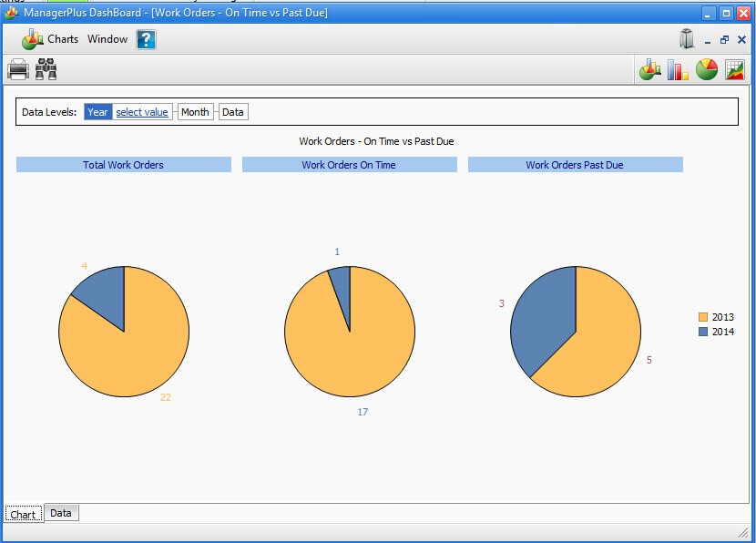Switch to the Chart tab at the bottom
The width and height of the screenshot is (756, 543).
[23, 514]
